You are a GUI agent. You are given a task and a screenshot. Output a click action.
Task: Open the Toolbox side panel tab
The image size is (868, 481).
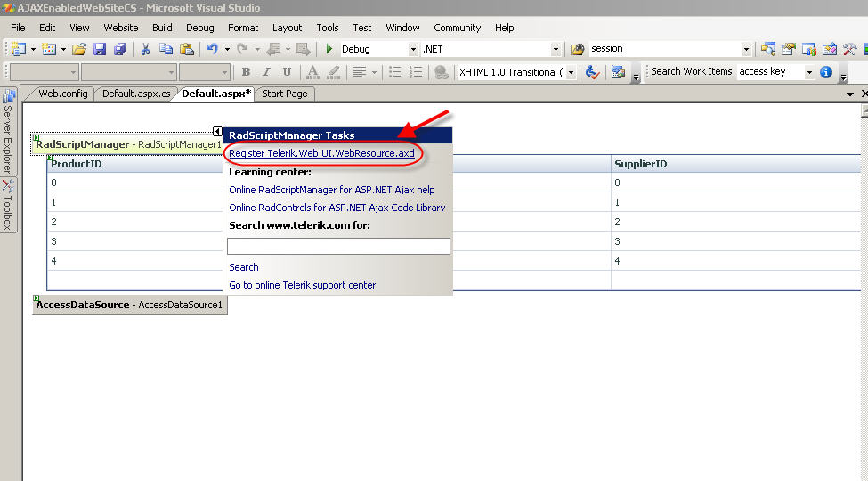[8, 205]
